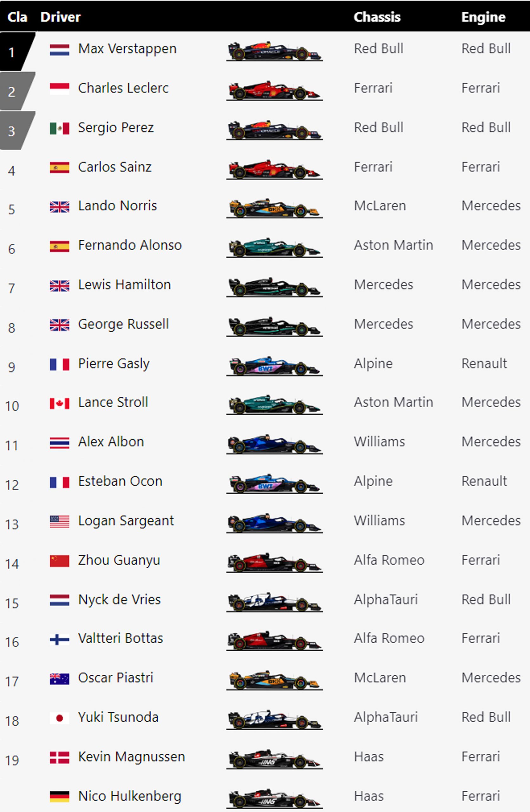Viewport: 530px width, 812px height.
Task: Click the Engine column header
Action: [x=483, y=17]
